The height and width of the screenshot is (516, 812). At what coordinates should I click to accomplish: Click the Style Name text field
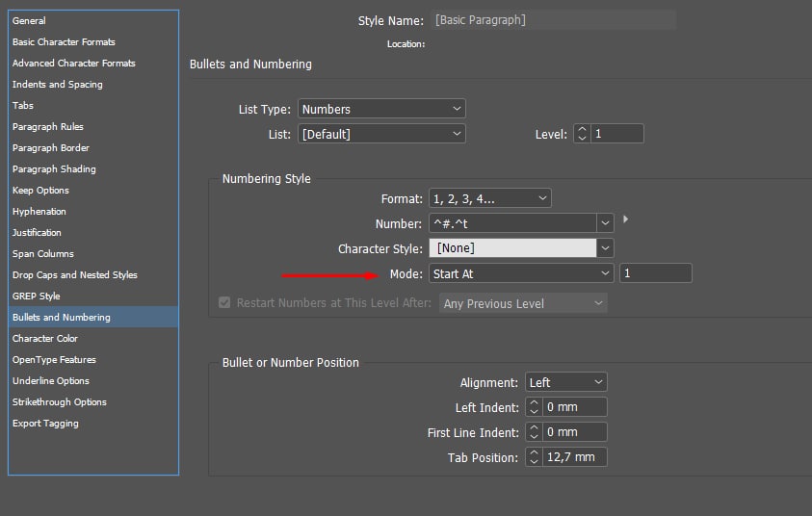pos(553,20)
